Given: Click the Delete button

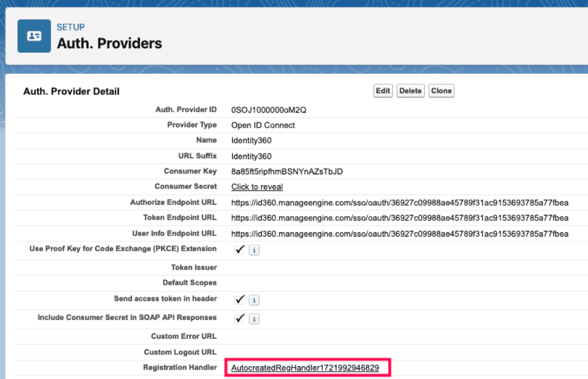Looking at the screenshot, I should click(x=411, y=91).
